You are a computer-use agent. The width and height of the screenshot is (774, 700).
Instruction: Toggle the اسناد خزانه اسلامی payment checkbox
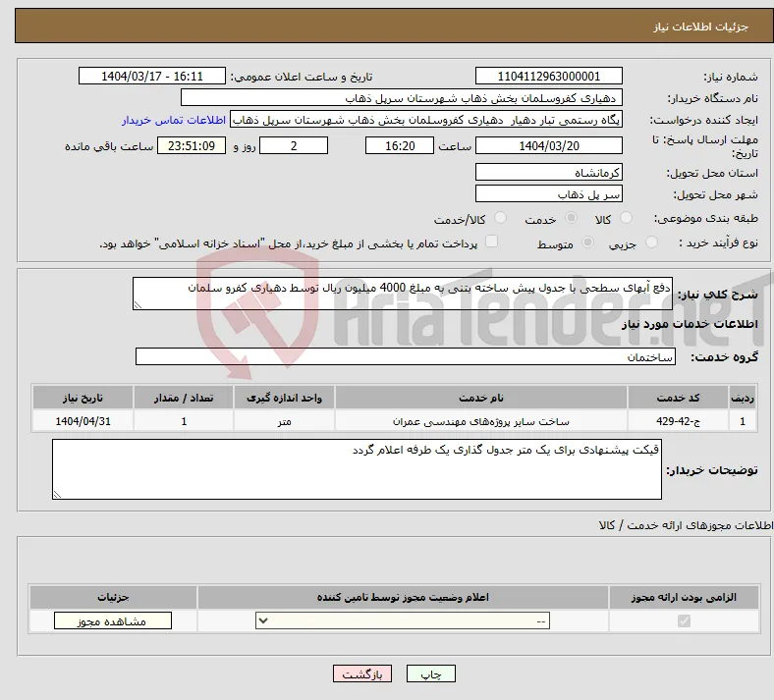point(492,242)
